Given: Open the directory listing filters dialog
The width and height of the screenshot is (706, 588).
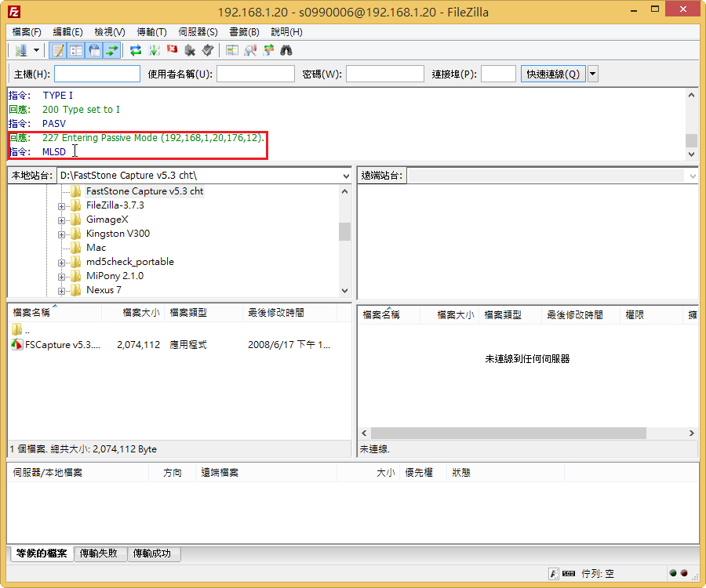Looking at the screenshot, I should point(232,50).
